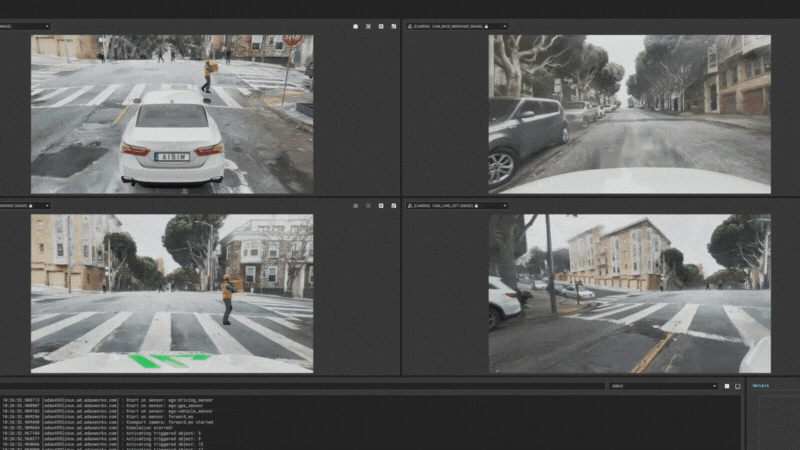Click the rightmost toolbar icon above the crosswalk camera view
This screenshot has width=800, height=450.
point(393,205)
